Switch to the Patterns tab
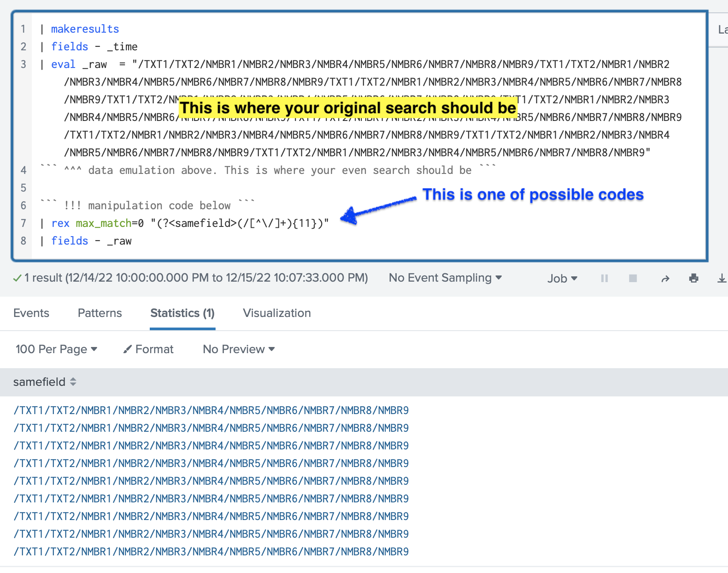 pyautogui.click(x=100, y=313)
